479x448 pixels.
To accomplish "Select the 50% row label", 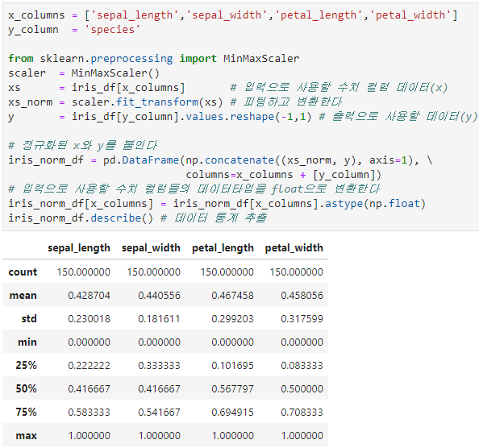I will pos(26,389).
